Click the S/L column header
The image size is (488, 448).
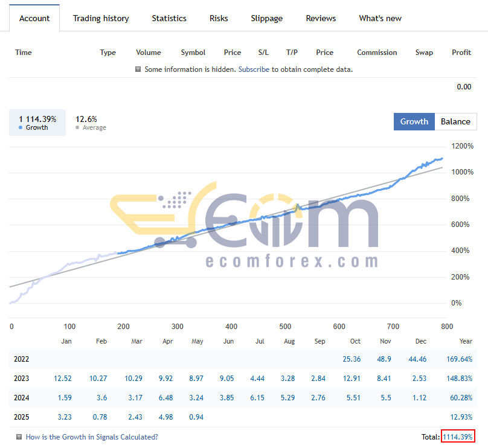[263, 53]
